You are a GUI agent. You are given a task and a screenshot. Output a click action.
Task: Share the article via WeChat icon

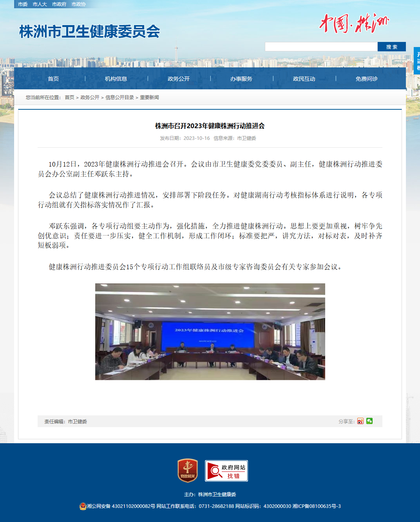369,421
